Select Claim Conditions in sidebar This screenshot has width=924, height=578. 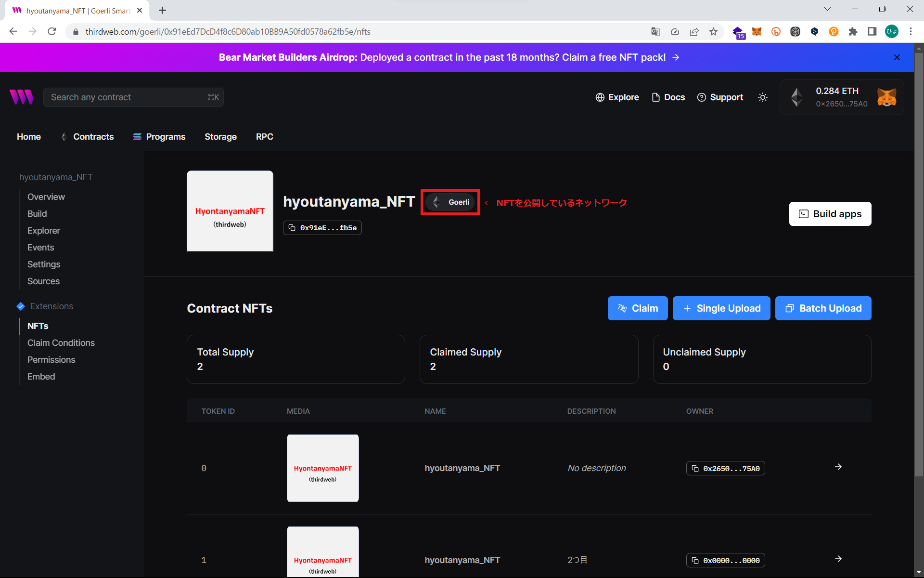pos(61,343)
